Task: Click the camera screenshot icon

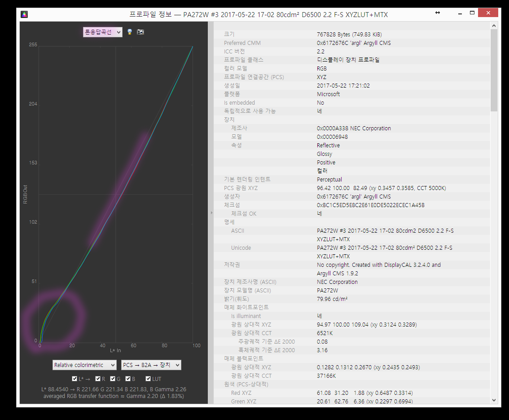Action: click(140, 32)
